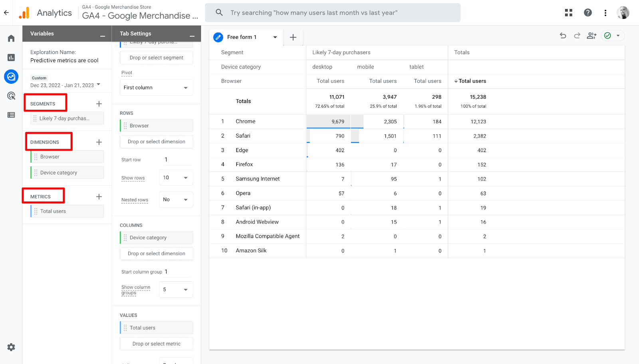Open the Nested rows dropdown
This screenshot has height=364, width=639.
pyautogui.click(x=176, y=200)
